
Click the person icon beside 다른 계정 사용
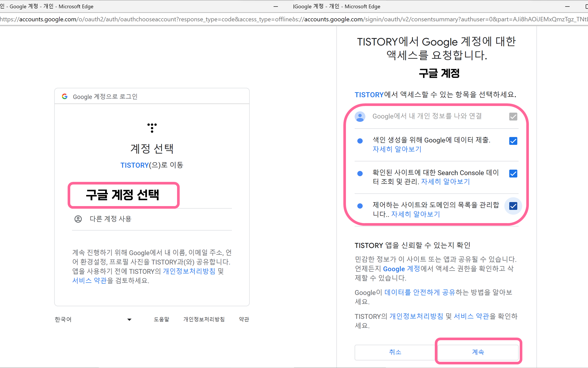(x=78, y=219)
